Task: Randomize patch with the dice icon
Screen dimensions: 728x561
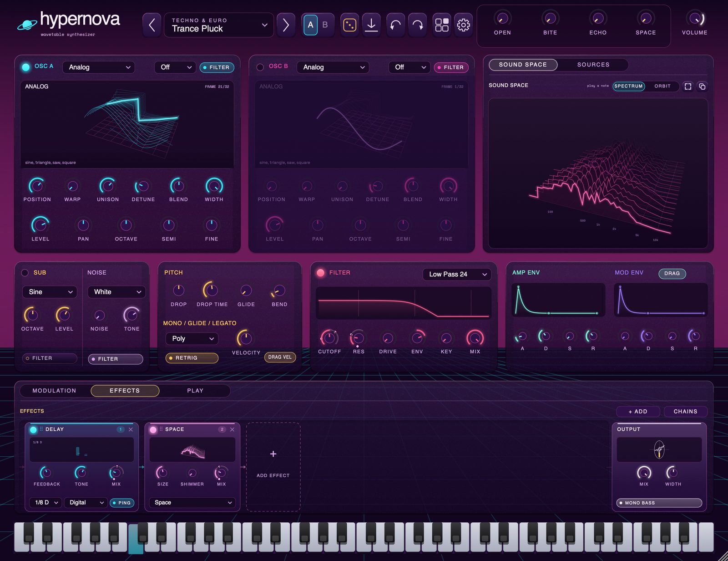Action: [x=349, y=25]
